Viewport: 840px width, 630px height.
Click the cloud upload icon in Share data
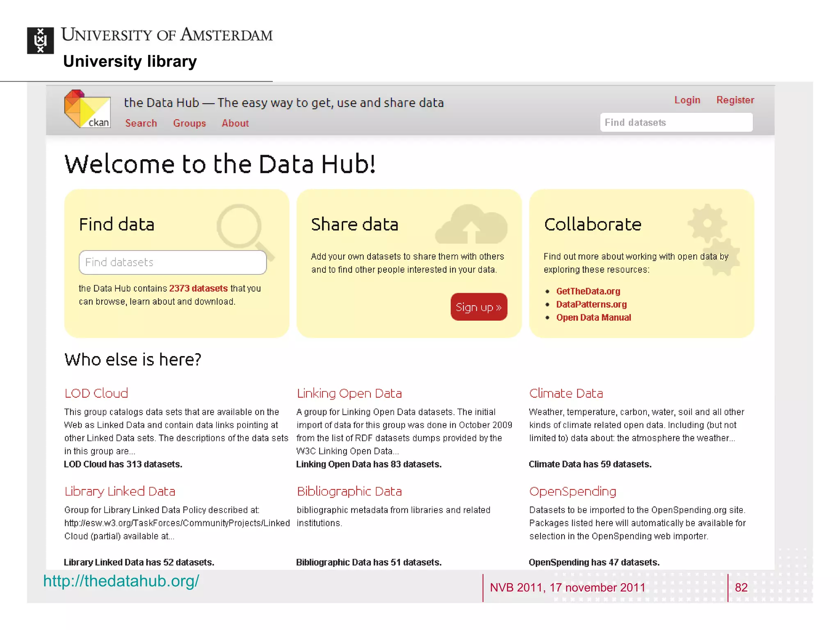click(471, 224)
